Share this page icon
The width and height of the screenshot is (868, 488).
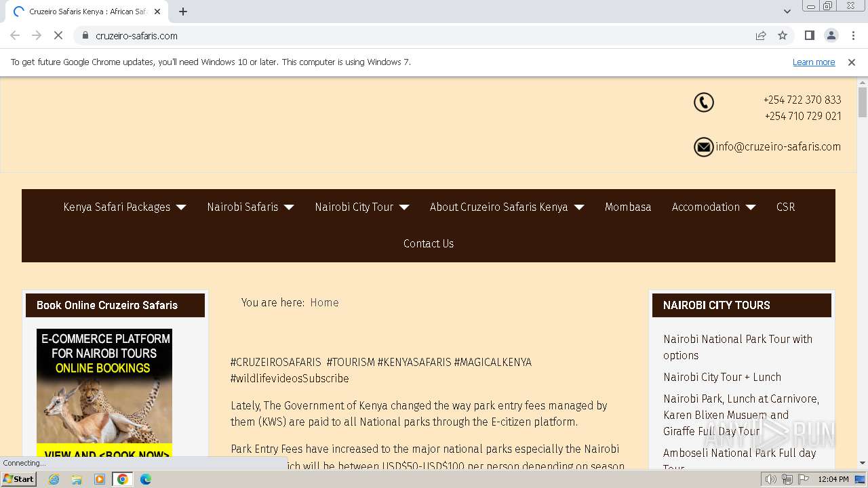tap(761, 36)
